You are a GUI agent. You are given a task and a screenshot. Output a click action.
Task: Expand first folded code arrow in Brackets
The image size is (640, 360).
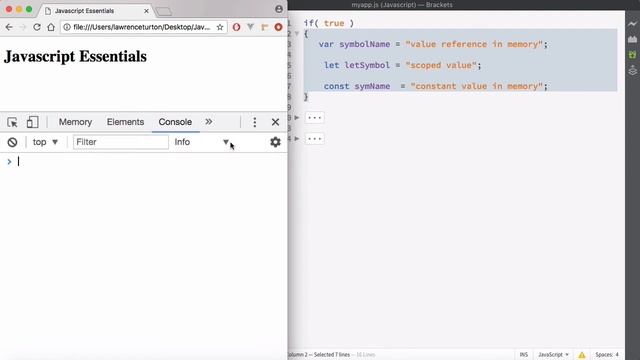click(297, 118)
